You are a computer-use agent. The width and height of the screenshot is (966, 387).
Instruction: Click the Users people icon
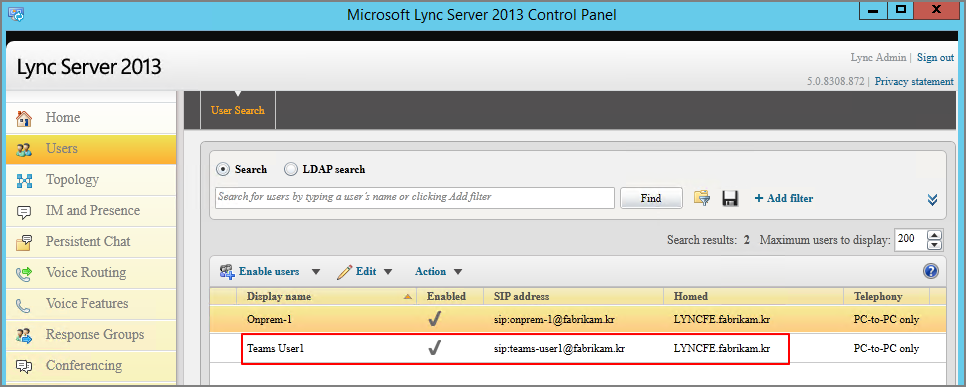coord(23,149)
